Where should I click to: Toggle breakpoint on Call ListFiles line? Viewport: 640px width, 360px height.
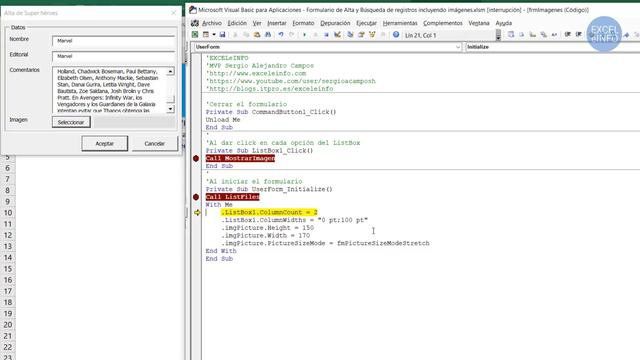[x=196, y=197]
